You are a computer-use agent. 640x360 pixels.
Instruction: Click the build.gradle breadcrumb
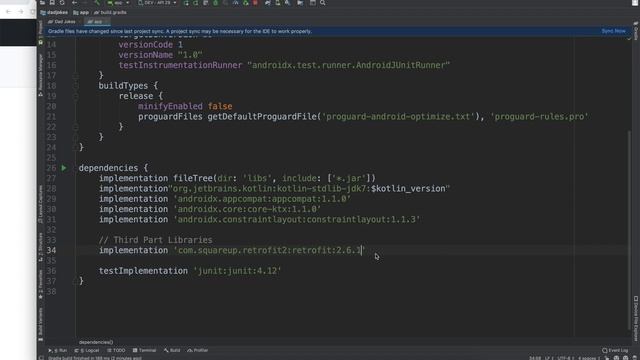(x=110, y=12)
